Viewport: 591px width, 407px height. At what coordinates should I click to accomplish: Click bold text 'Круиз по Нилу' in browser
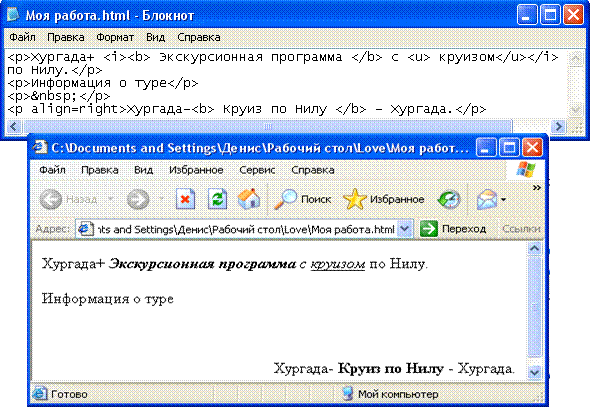[390, 368]
